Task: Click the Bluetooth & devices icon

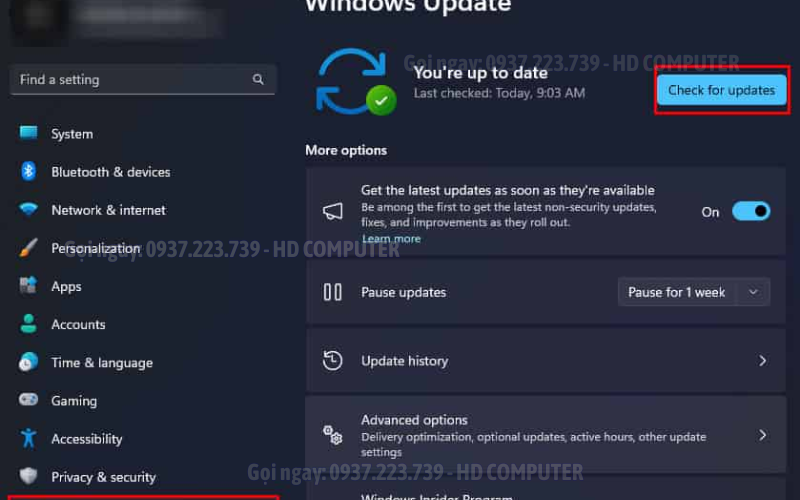Action: point(29,171)
